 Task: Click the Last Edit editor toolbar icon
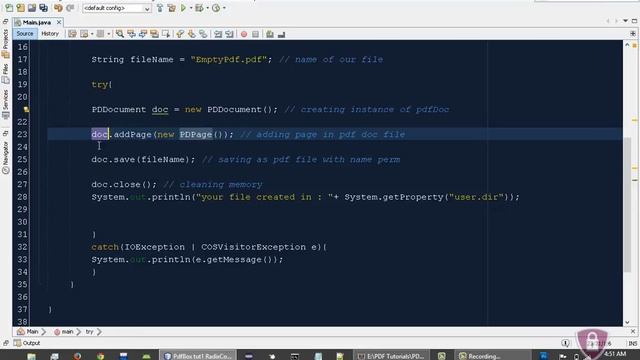coord(72,34)
